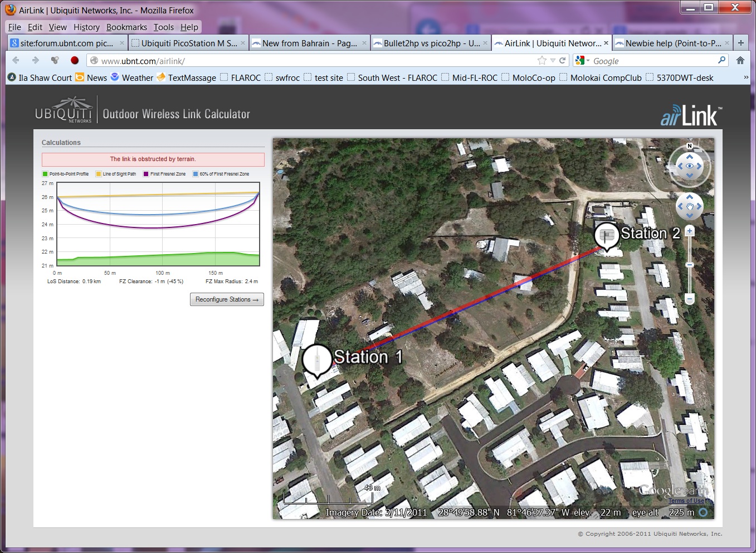Zoom in with the map plus button

coord(690,231)
